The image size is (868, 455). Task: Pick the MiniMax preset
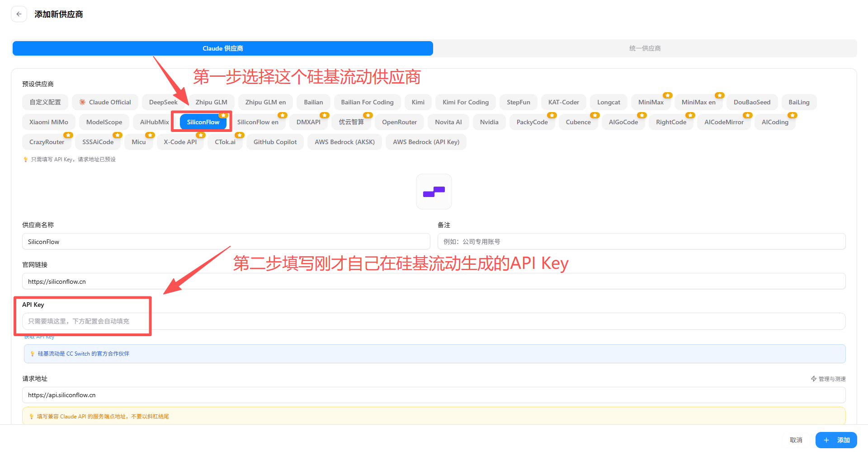(651, 102)
